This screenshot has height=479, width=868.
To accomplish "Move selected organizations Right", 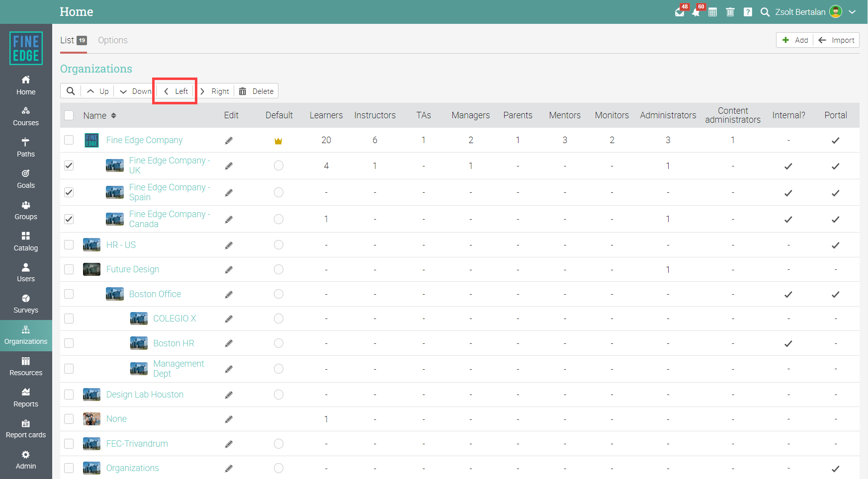I will tap(215, 91).
